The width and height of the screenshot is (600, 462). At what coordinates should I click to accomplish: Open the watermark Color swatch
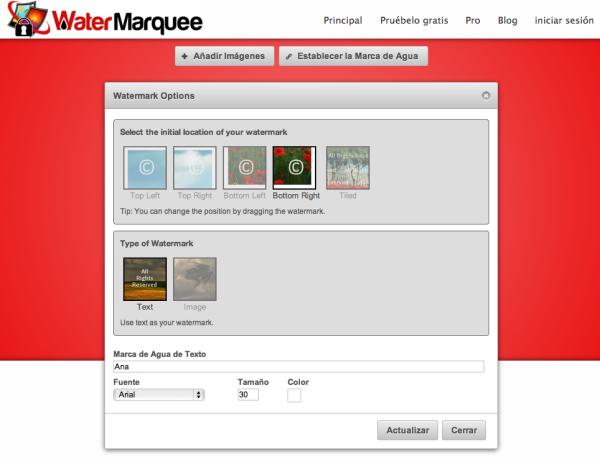(x=294, y=396)
